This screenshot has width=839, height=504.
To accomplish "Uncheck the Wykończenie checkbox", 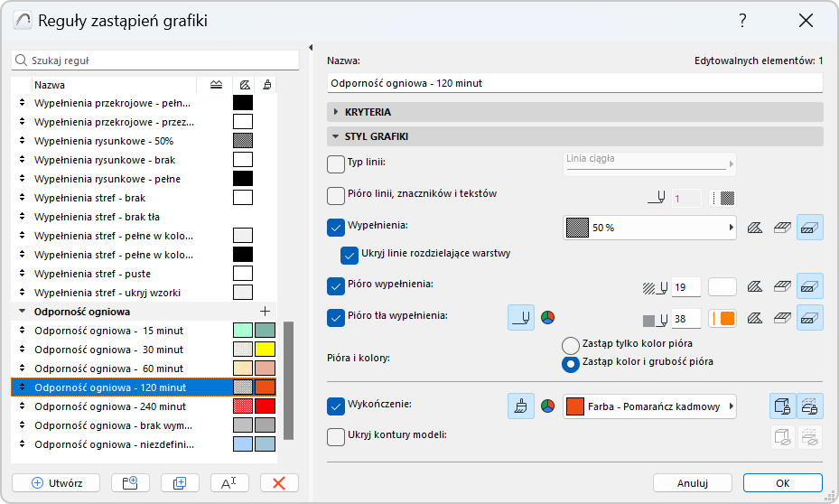I will point(335,406).
